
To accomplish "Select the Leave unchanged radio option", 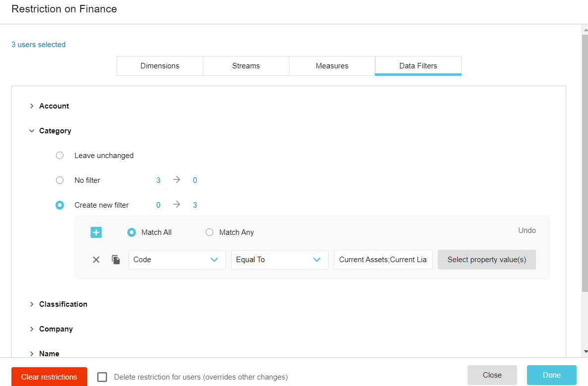I will [x=60, y=156].
